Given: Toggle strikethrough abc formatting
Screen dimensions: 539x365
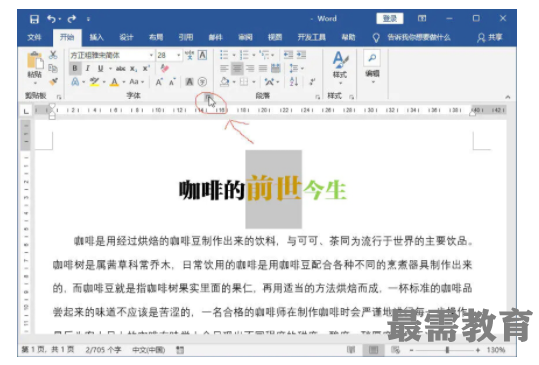Looking at the screenshot, I should [121, 68].
